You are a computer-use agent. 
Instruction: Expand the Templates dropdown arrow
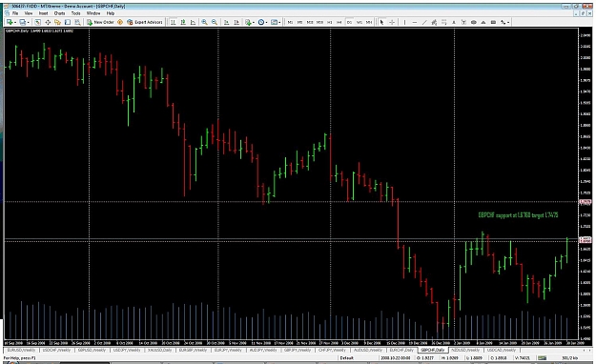(279, 23)
